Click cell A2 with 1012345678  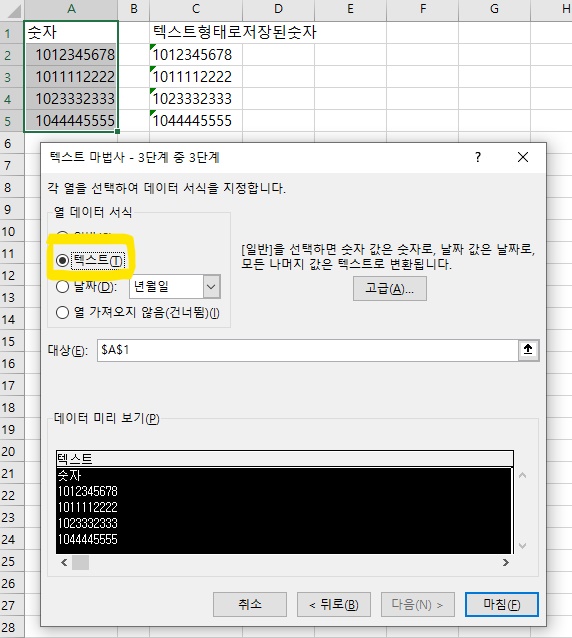pyautogui.click(x=71, y=55)
